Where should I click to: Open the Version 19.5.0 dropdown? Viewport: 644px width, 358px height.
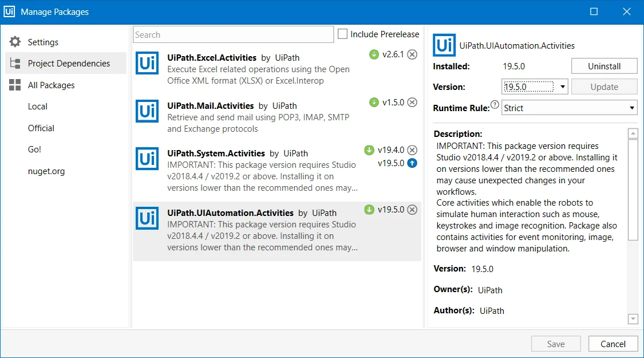(x=563, y=86)
